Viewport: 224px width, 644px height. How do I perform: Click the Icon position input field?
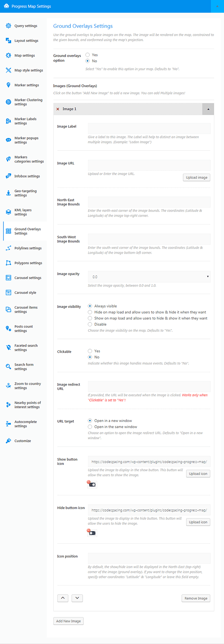(x=149, y=558)
